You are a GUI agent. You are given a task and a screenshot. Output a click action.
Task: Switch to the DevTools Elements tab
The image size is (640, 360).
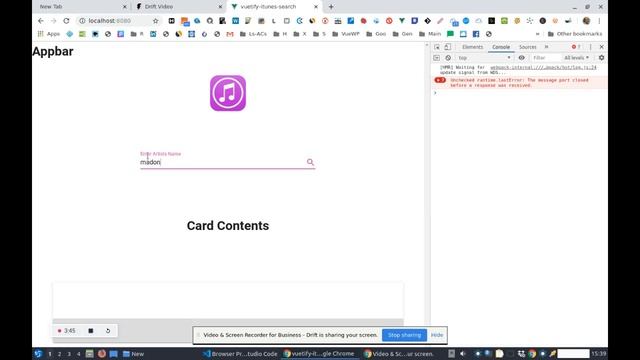[x=472, y=47]
